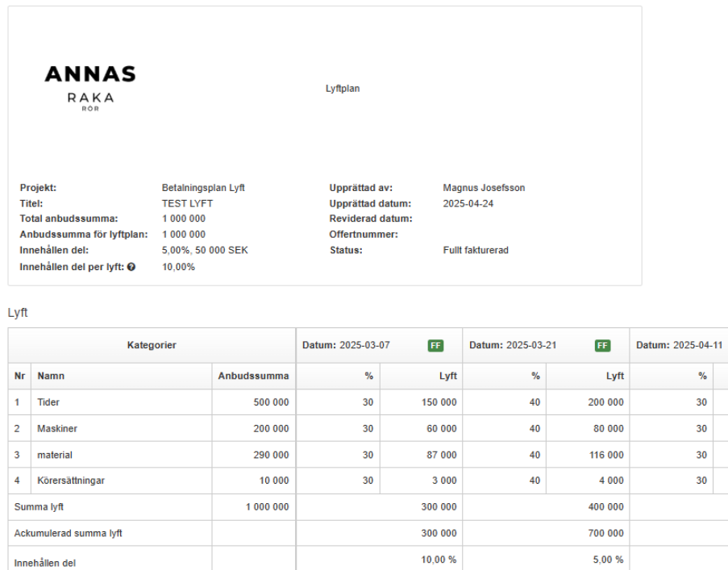Click the 116 000 lyft amount for material
The width and height of the screenshot is (728, 570).
[x=605, y=455]
